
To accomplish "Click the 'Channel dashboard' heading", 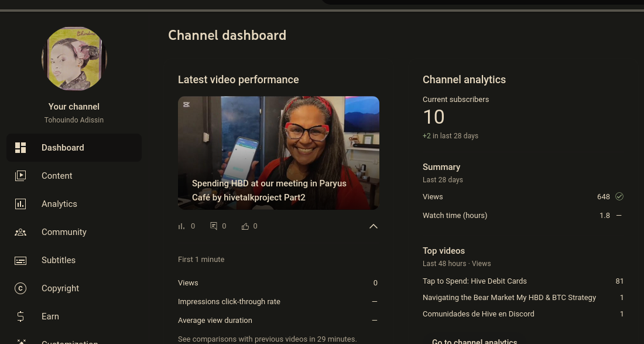I will click(227, 35).
